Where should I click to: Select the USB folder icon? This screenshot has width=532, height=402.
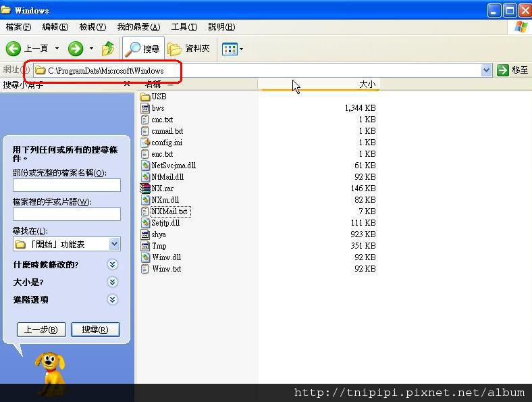tap(145, 97)
